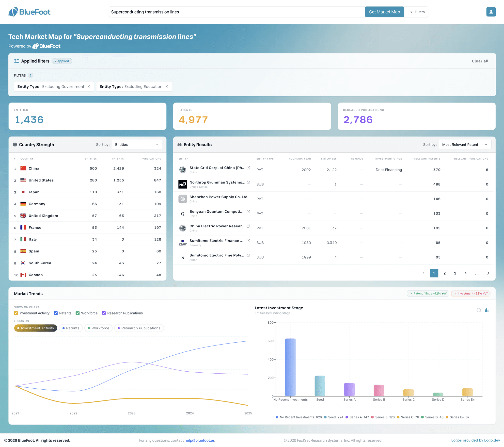
Task: Open Country Strength sort dropdown
Action: pos(137,145)
